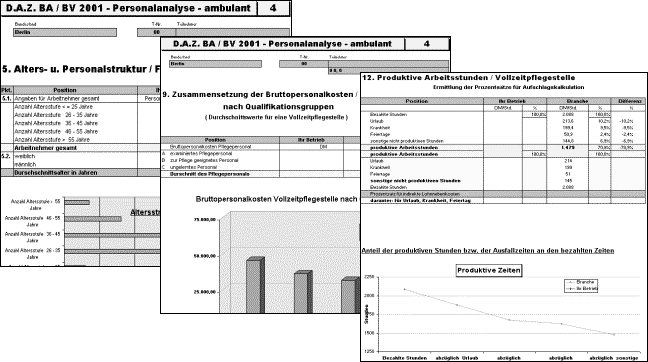The width and height of the screenshot is (648, 362).
Task: Select the Ihr Betrieb entry in the chart legend
Action: click(581, 288)
